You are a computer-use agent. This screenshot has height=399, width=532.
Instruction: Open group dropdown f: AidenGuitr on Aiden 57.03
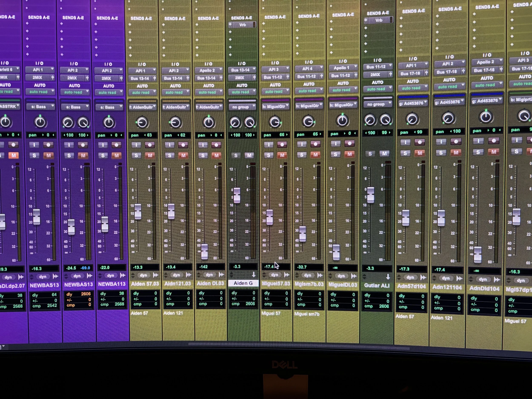tap(143, 107)
